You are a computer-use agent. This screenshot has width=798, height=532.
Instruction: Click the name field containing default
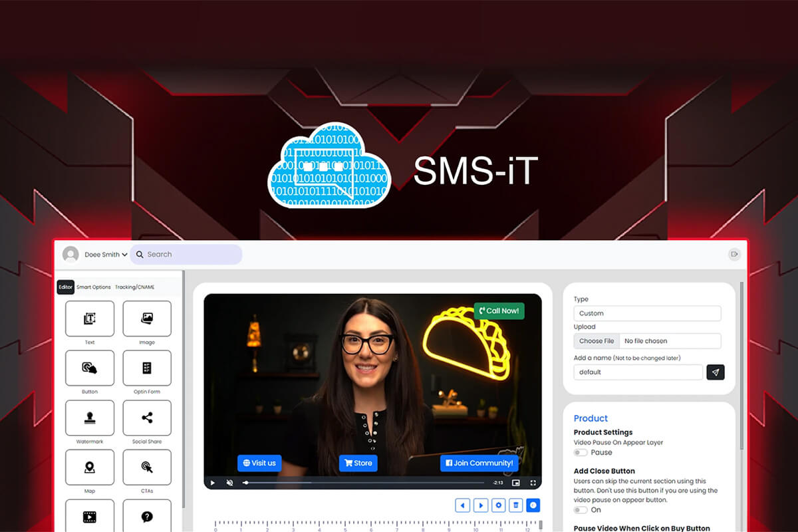(638, 372)
